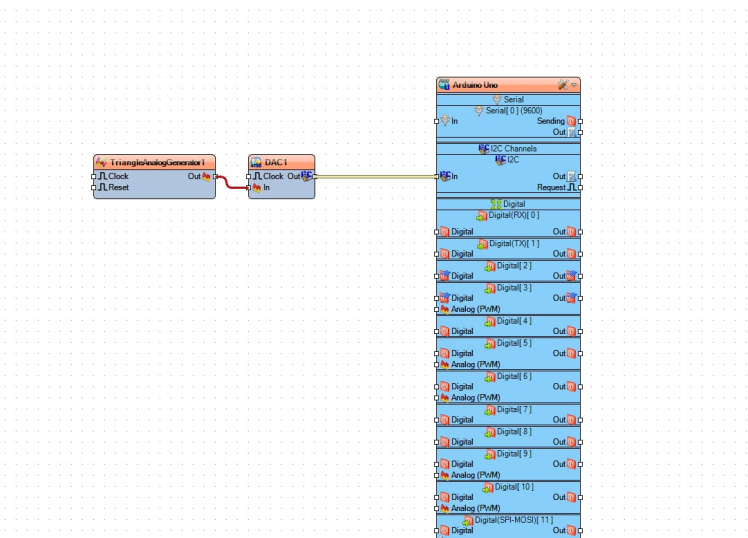Viewport: 748px width, 538px height.
Task: Click the Digital[ 3 ] Out pin icon
Action: [x=571, y=298]
